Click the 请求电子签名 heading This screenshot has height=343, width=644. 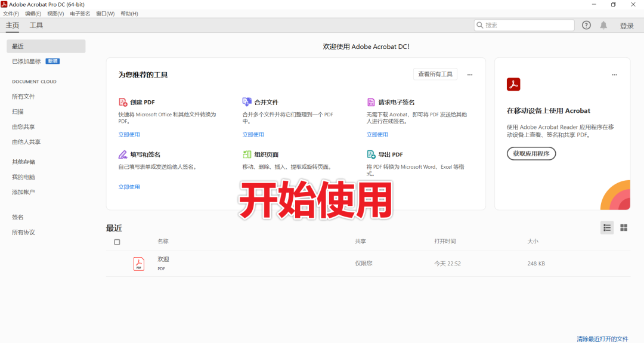pyautogui.click(x=397, y=102)
